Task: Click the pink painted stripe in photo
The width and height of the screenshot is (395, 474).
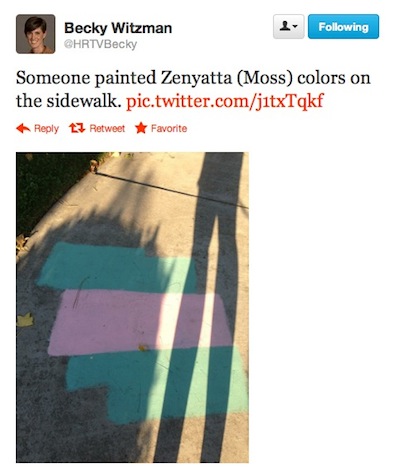Action: 140,323
